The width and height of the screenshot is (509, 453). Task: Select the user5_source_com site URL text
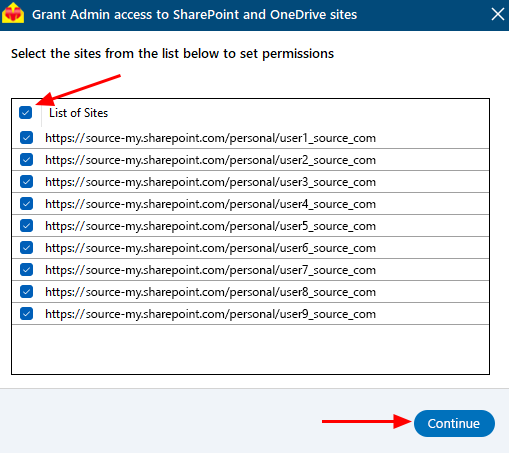210,226
